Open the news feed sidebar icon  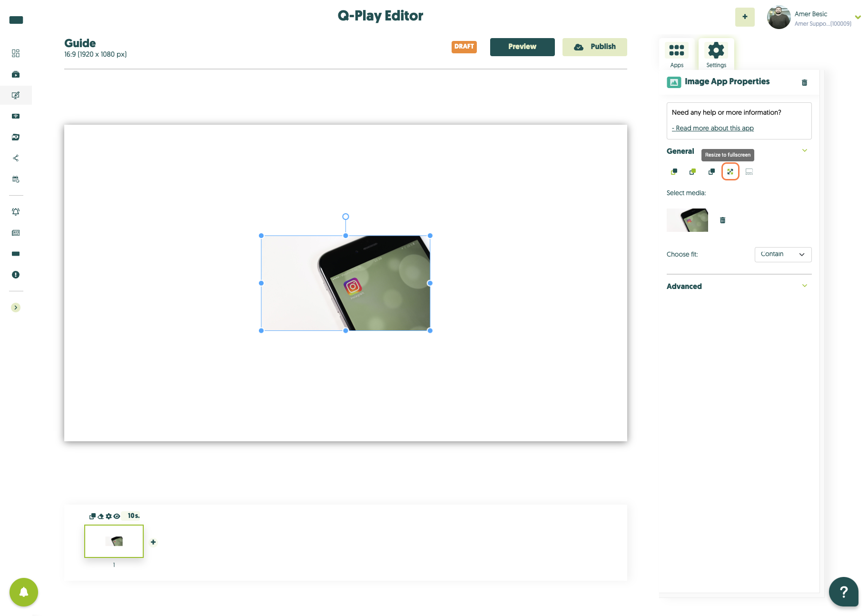[16, 233]
